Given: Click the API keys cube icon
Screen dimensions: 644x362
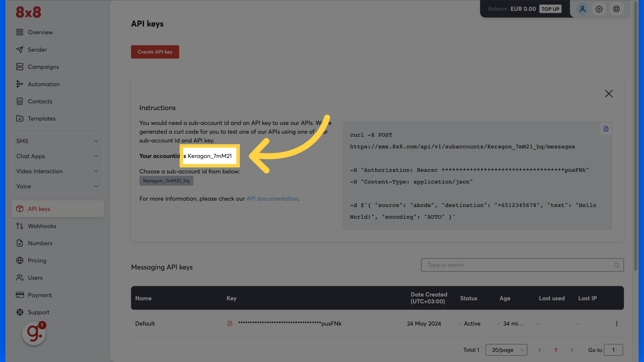Looking at the screenshot, I should pyautogui.click(x=20, y=209).
